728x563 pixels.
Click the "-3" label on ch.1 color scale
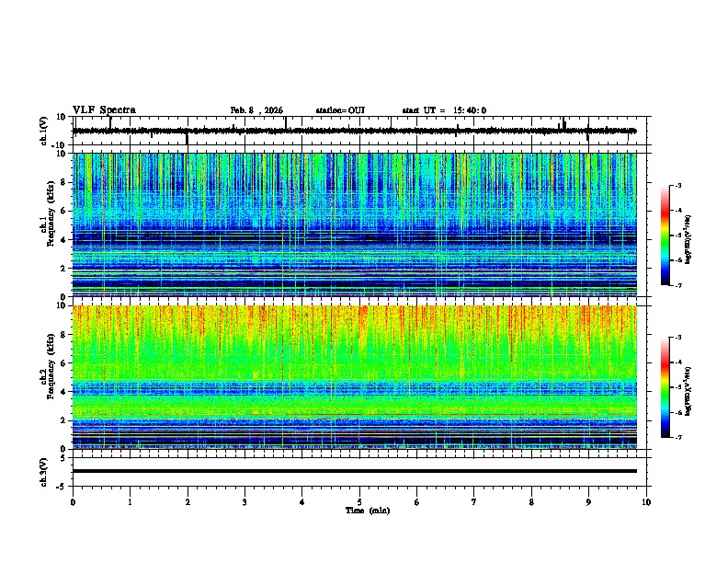point(678,185)
